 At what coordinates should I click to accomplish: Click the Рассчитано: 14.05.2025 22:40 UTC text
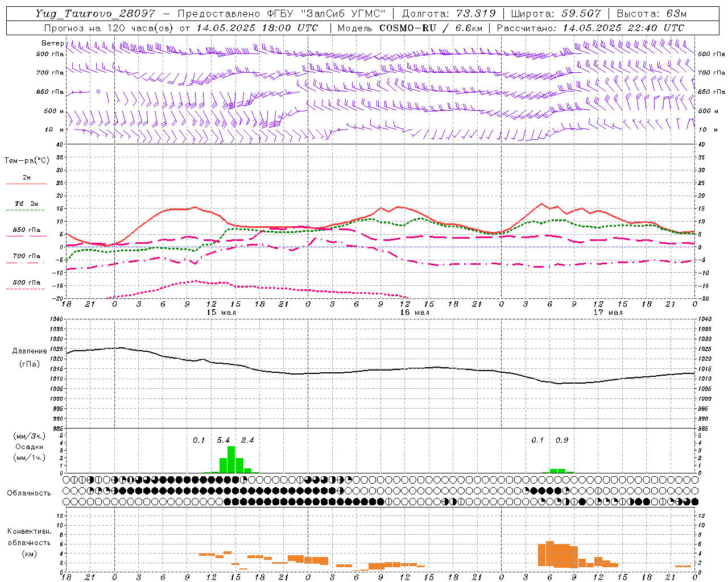pos(590,28)
